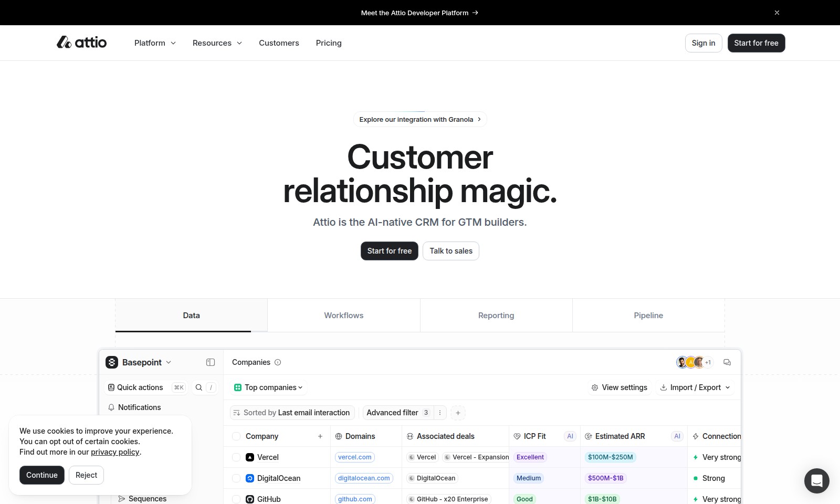Click the Estimated ARR AI badge
This screenshot has width=840, height=504.
point(677,436)
